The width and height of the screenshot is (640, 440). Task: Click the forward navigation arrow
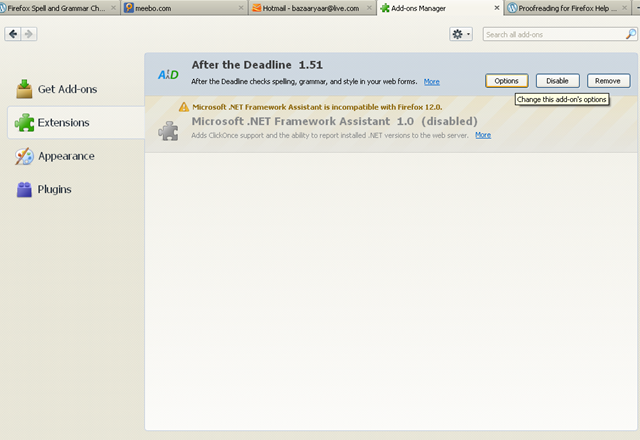tap(29, 34)
